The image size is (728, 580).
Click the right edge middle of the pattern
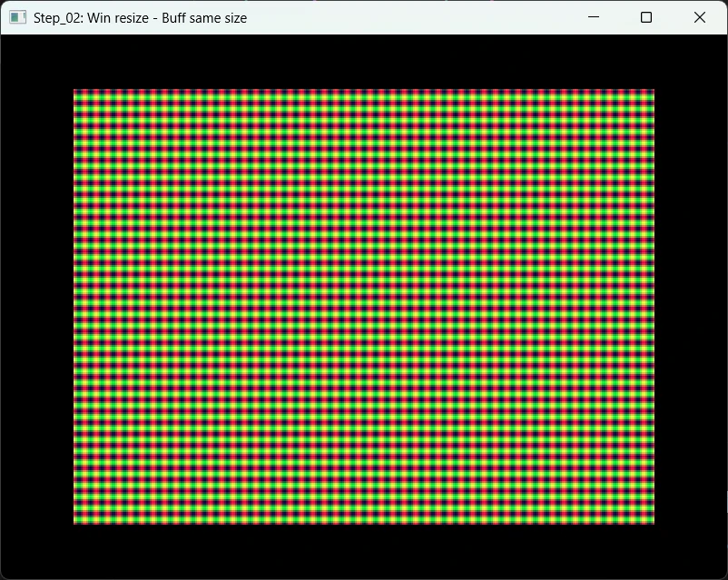(x=651, y=307)
